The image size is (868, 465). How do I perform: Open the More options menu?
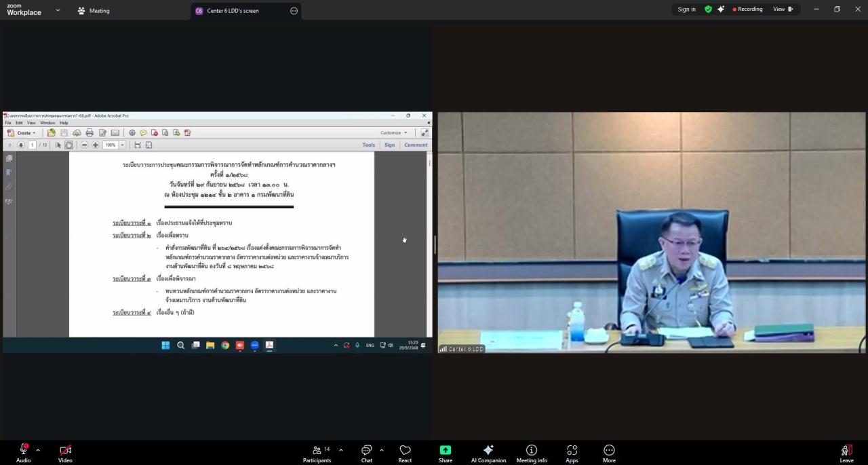[609, 453]
